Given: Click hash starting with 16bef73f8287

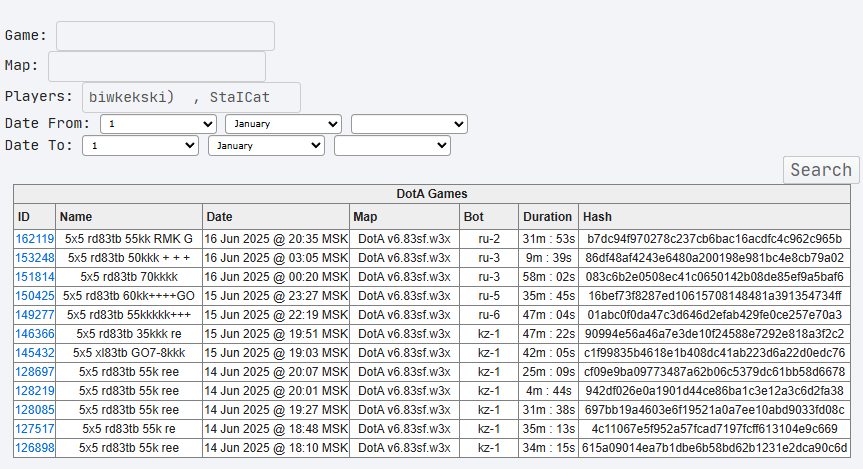Looking at the screenshot, I should point(714,296).
